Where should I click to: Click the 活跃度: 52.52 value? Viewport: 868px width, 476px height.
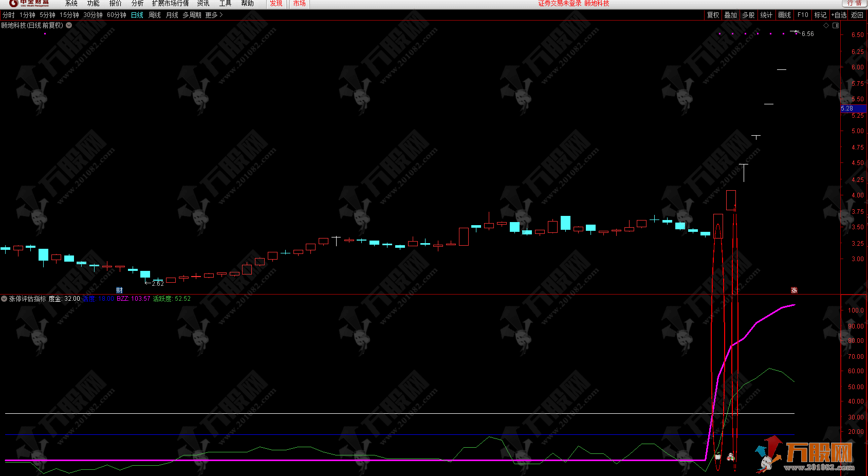(172, 299)
